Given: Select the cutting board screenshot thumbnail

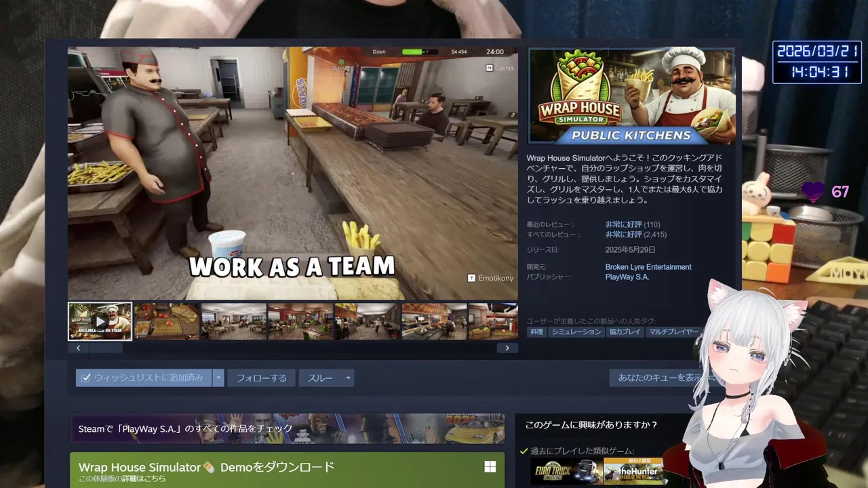Looking at the screenshot, I should point(167,321).
